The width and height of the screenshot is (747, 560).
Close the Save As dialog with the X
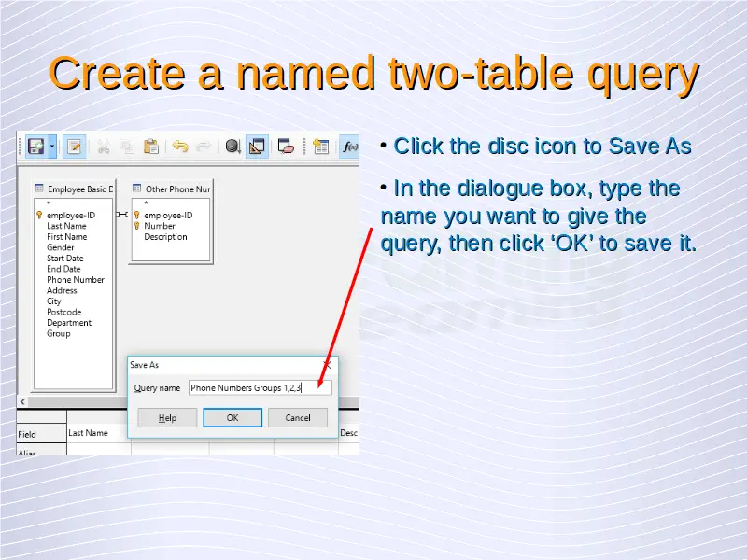tap(327, 365)
